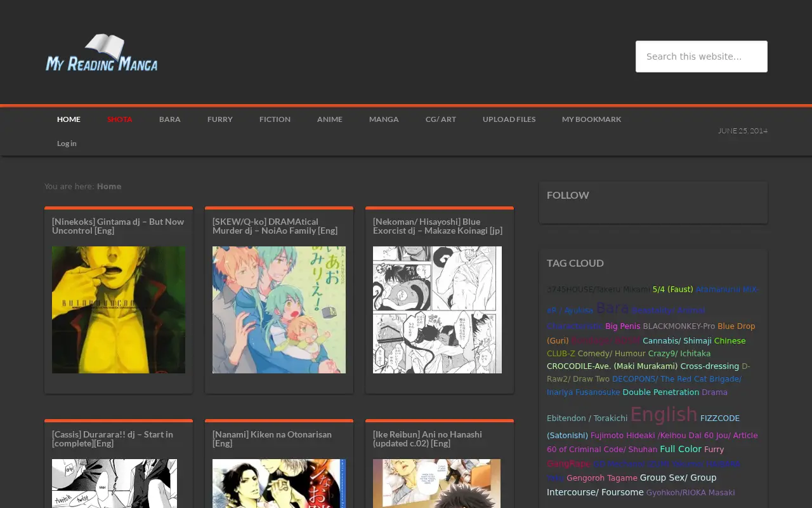This screenshot has width=812, height=508.
Task: Go to the FURRY menu section
Action: pyautogui.click(x=220, y=119)
